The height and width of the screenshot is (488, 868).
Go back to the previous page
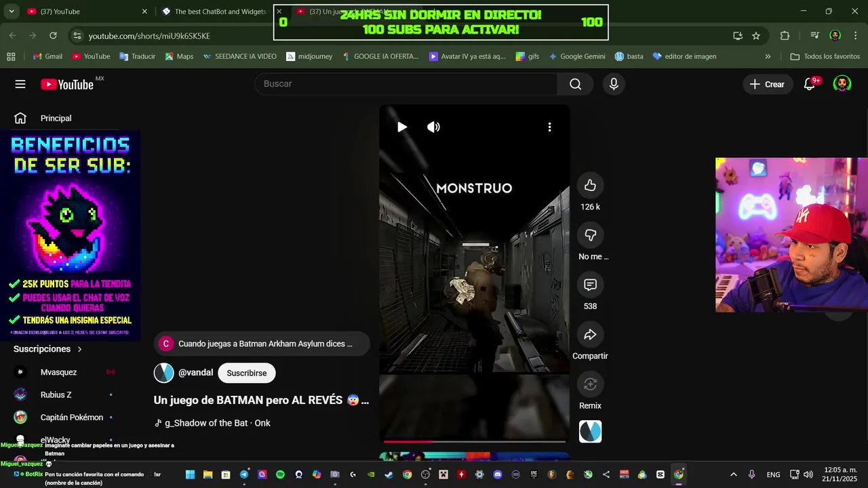pos(13,35)
